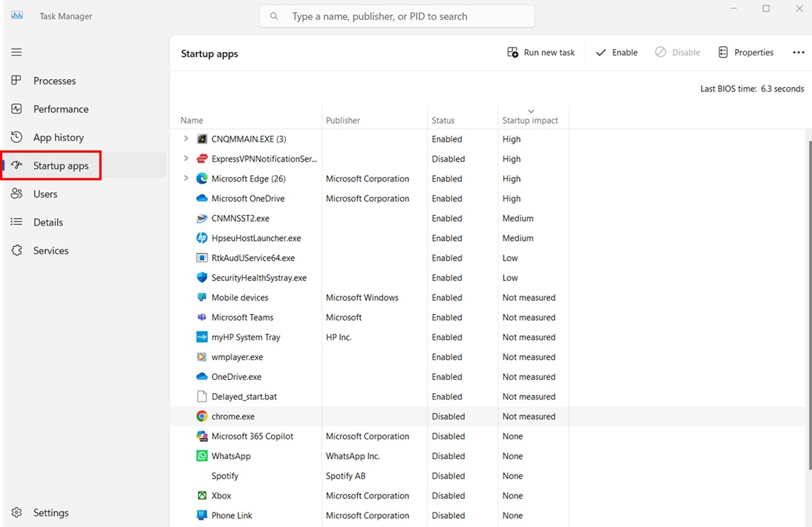Select the wmplayer.exe row name
This screenshot has width=812, height=527.
[237, 357]
